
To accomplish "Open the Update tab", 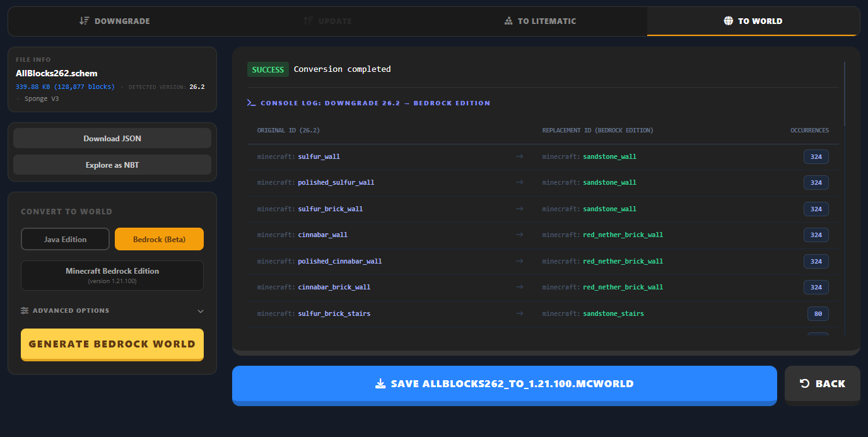I will (327, 21).
